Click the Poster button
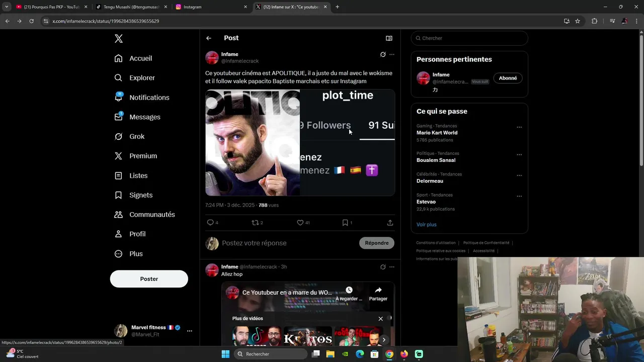Screen dimensions: 644x362 (149, 279)
